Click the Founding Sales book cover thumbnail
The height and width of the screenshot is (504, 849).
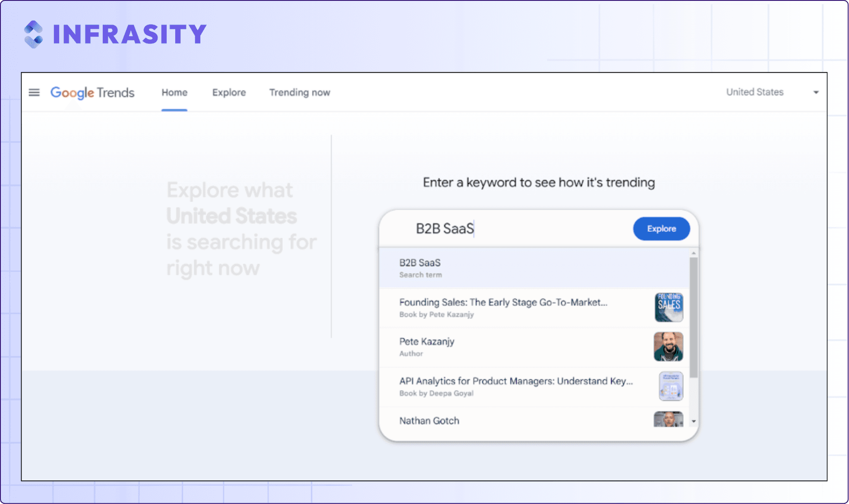(669, 307)
